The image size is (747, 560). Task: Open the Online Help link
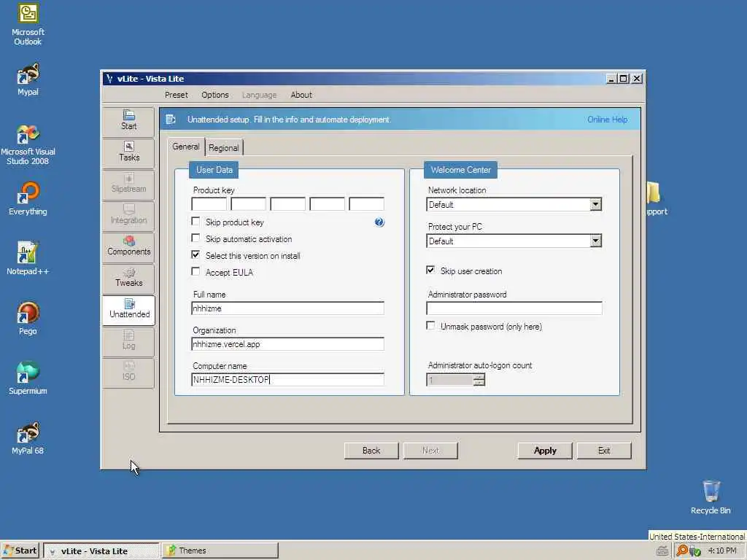[x=608, y=120]
